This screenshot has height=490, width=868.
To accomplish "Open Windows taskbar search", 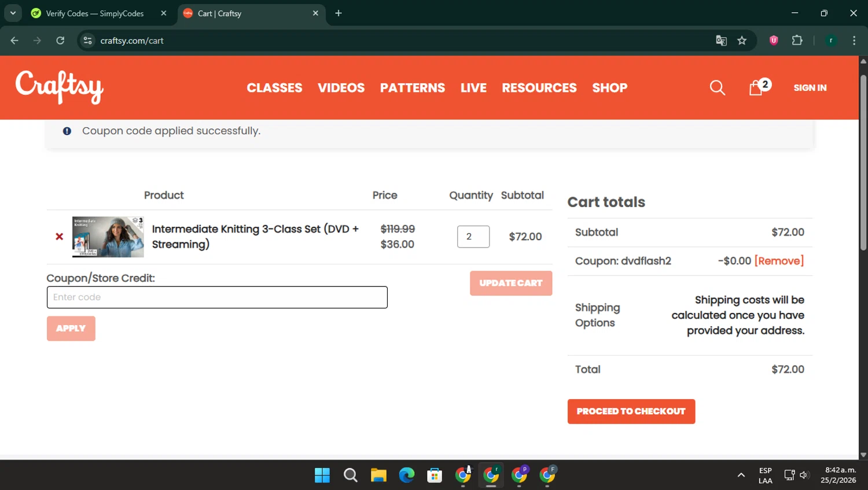I will click(350, 476).
